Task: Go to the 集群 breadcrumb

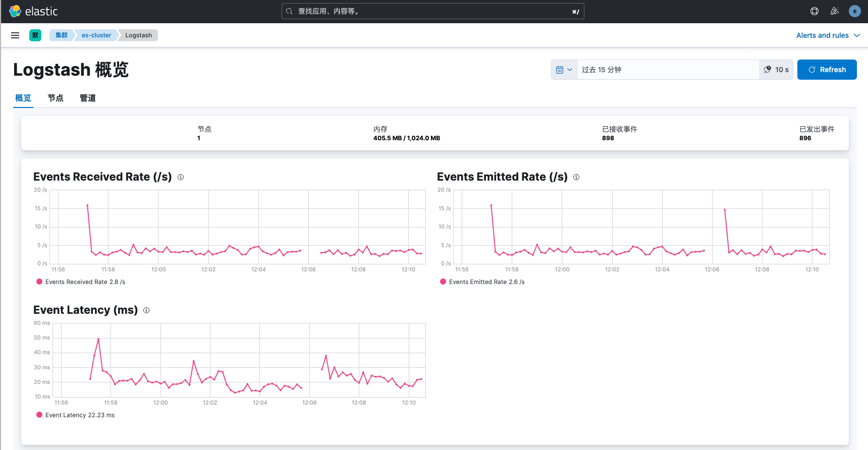Action: 62,35
